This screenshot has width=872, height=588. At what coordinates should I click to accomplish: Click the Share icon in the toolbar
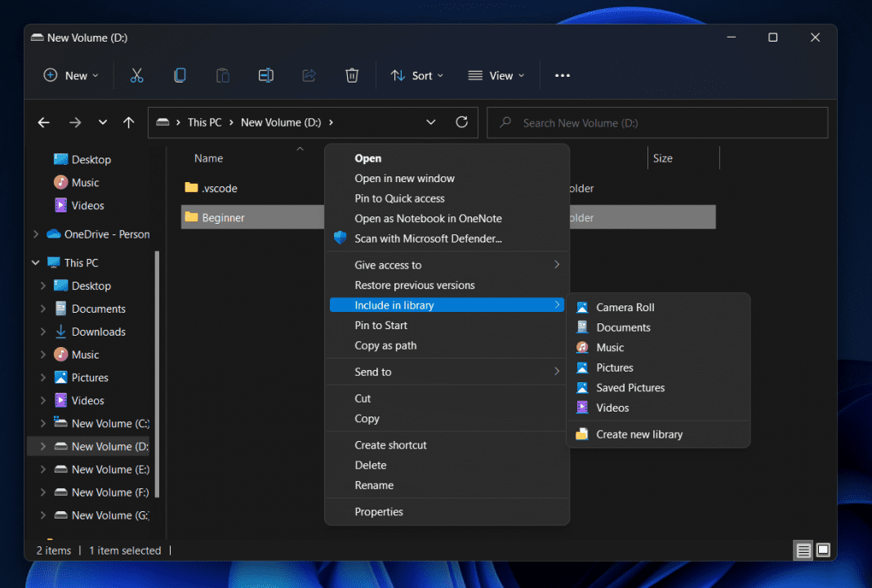click(309, 75)
